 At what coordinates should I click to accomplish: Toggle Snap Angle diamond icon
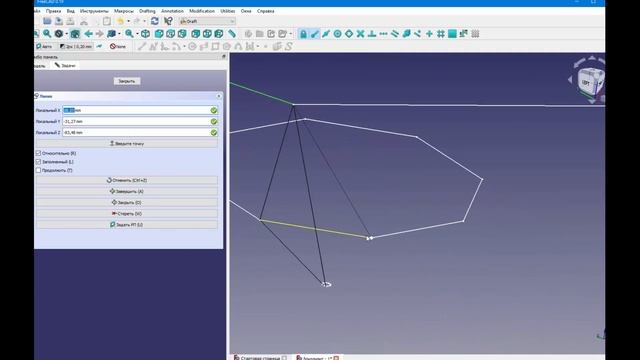349,34
